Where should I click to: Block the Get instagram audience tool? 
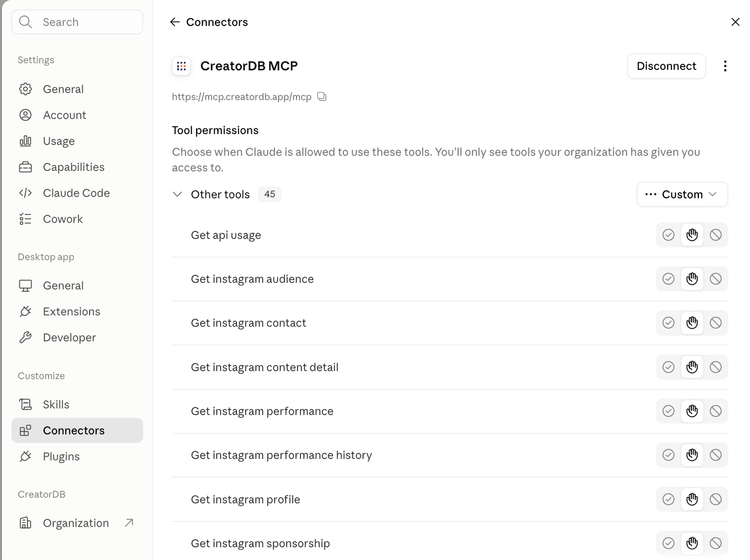716,279
